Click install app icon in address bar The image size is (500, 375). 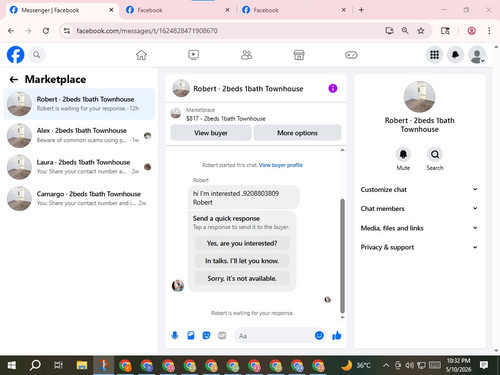(x=389, y=31)
